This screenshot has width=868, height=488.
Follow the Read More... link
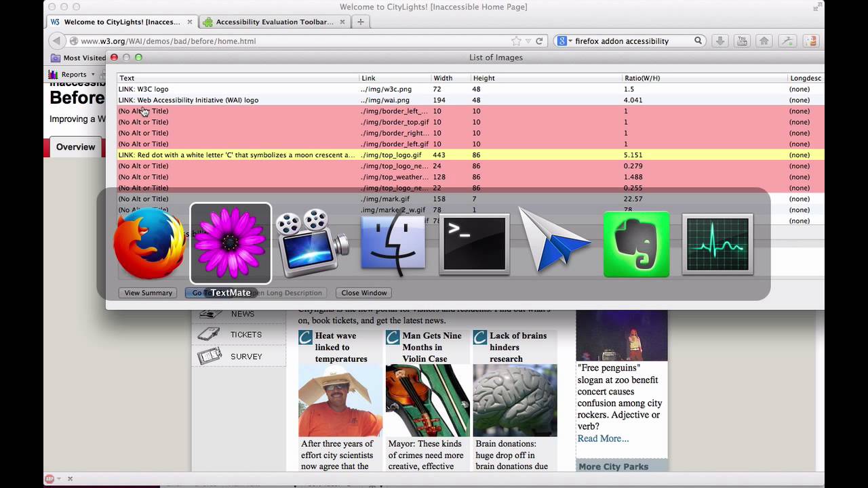(x=603, y=439)
